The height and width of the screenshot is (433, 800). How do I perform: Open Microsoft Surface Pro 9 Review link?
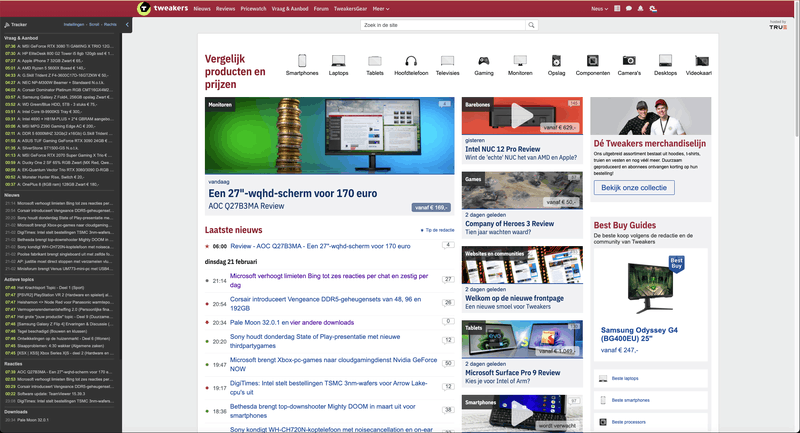[x=512, y=373]
